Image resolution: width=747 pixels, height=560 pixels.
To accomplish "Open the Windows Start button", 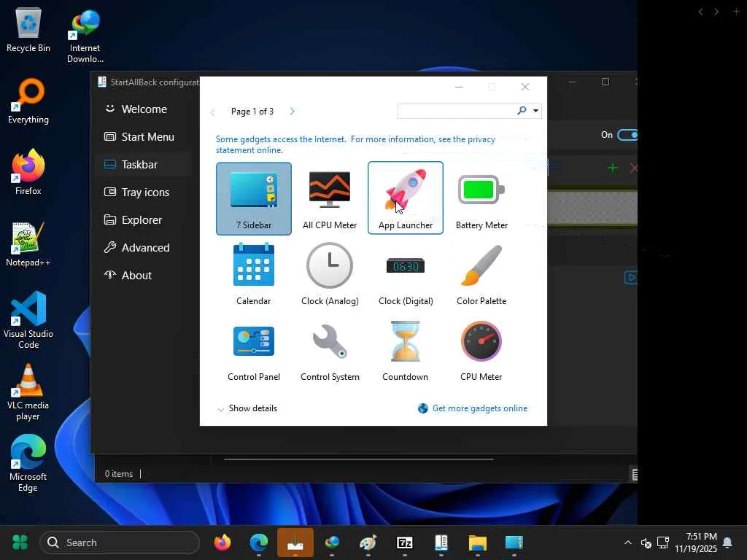I will pos(20,542).
